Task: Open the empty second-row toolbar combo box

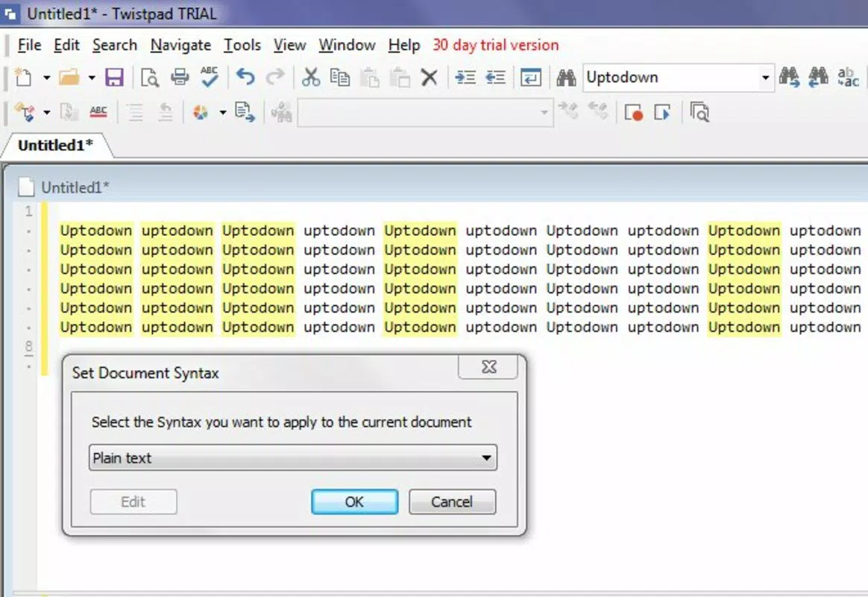Action: (x=425, y=113)
